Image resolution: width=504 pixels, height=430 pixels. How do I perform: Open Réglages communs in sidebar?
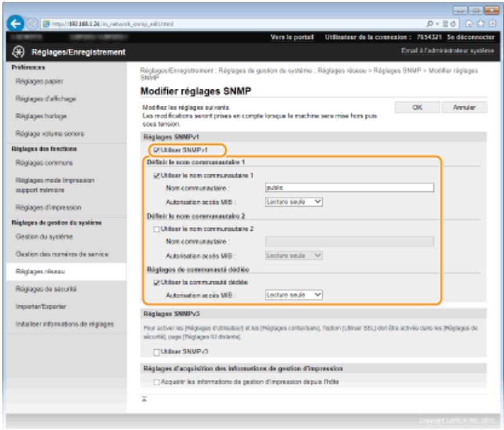pos(44,163)
